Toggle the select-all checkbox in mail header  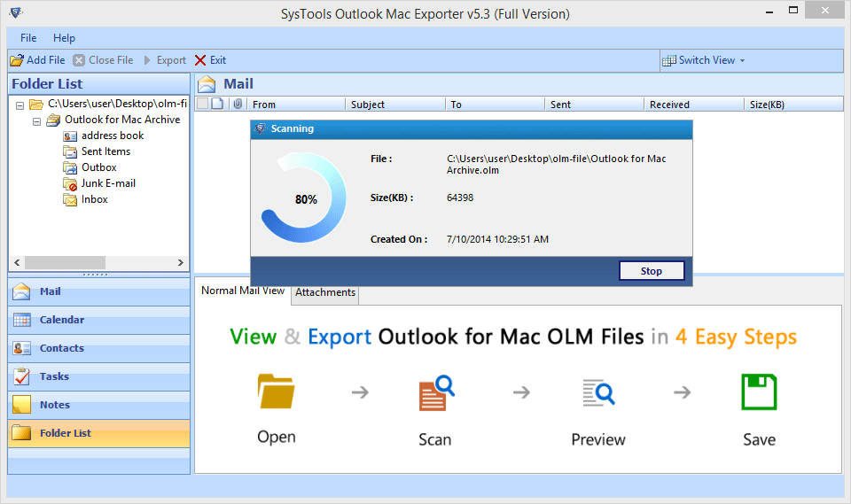[x=202, y=104]
